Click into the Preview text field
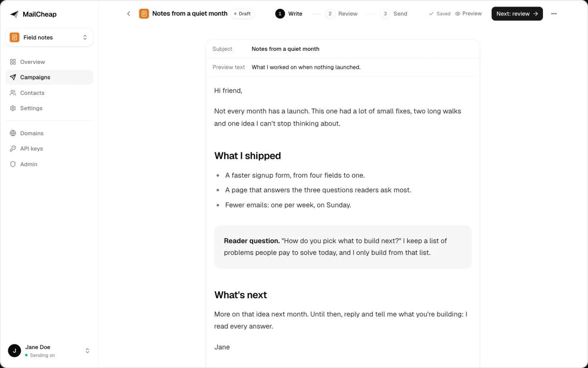This screenshot has width=588, height=368. coord(343,67)
